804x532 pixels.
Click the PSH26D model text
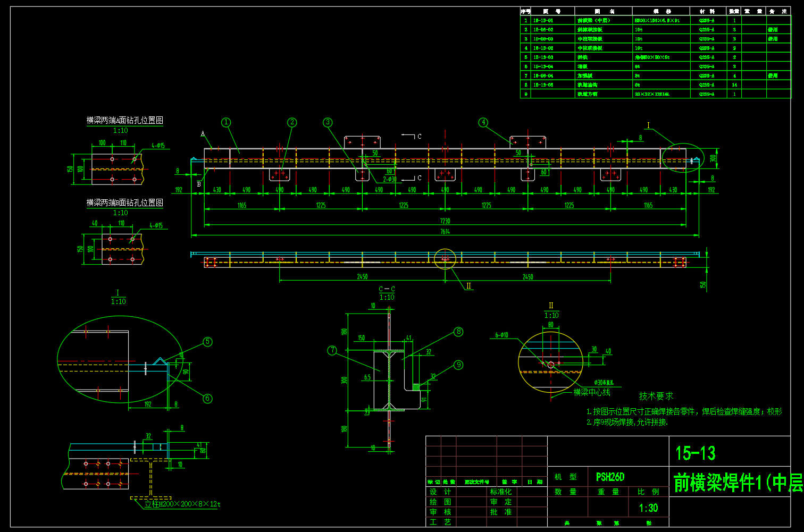610,477
